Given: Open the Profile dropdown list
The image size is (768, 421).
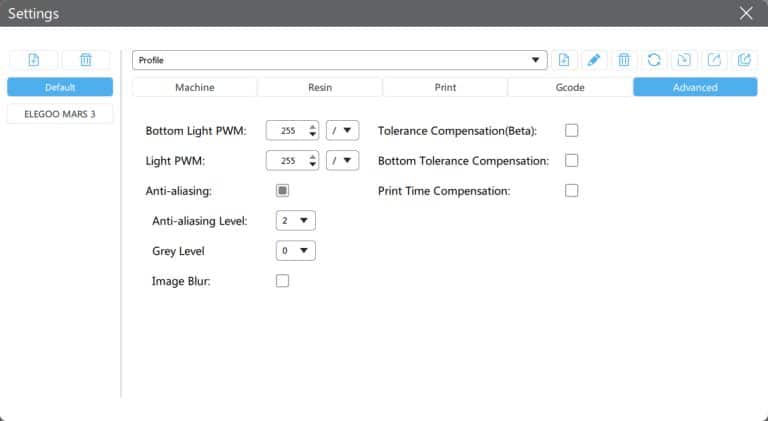Looking at the screenshot, I should pyautogui.click(x=340, y=60).
